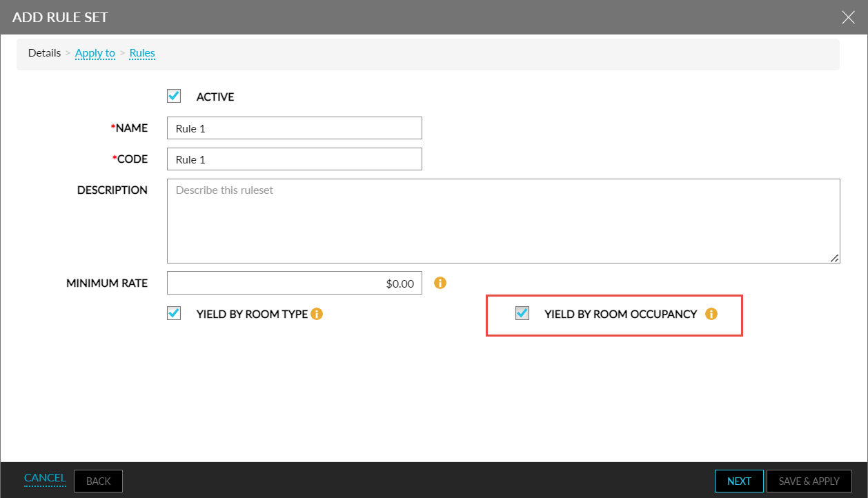868x498 pixels.
Task: Close the Add Rule Set dialog
Action: click(848, 17)
